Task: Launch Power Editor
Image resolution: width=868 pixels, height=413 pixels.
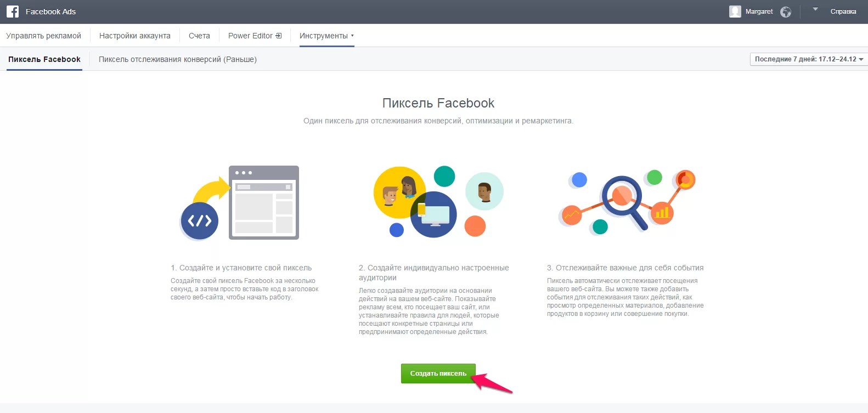Action: 250,36
